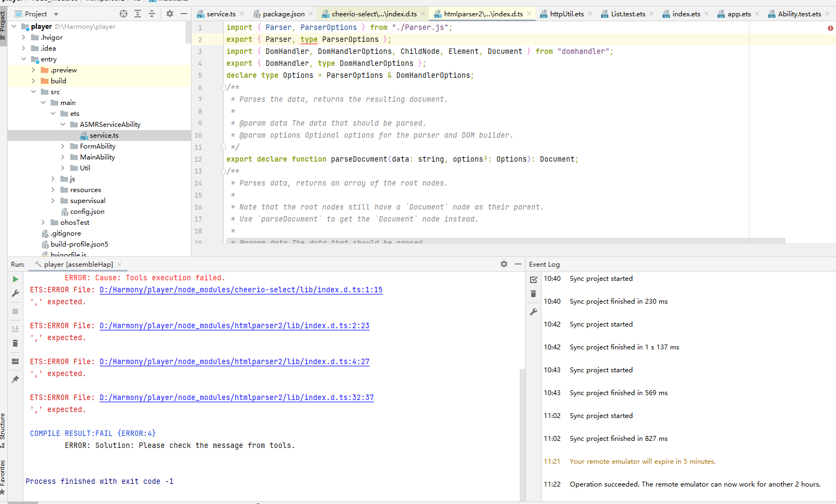836x504 pixels.
Task: Click scroll to end icon in Run panel
Action: [x=15, y=329]
